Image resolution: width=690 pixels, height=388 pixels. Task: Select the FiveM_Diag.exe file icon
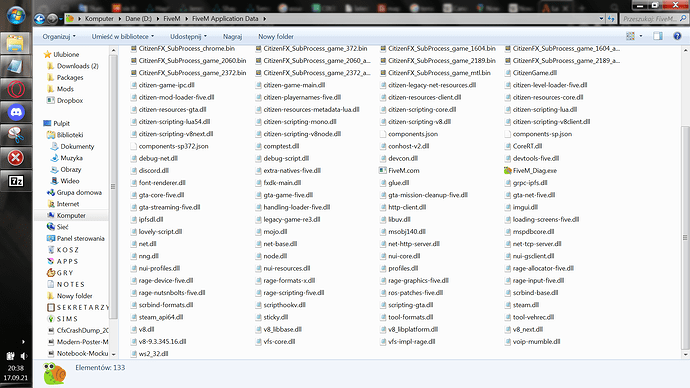click(507, 170)
